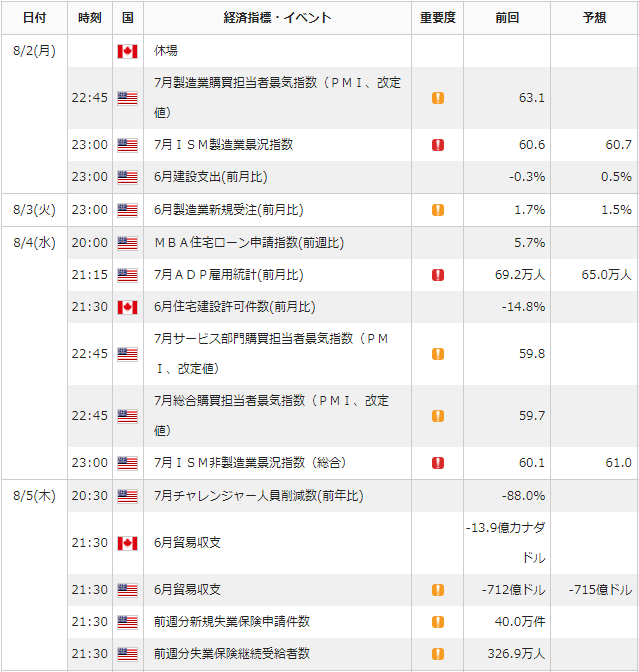Click the US flag beside 7月チャレンジャー人員削減数
The height and width of the screenshot is (672, 639).
click(x=127, y=496)
